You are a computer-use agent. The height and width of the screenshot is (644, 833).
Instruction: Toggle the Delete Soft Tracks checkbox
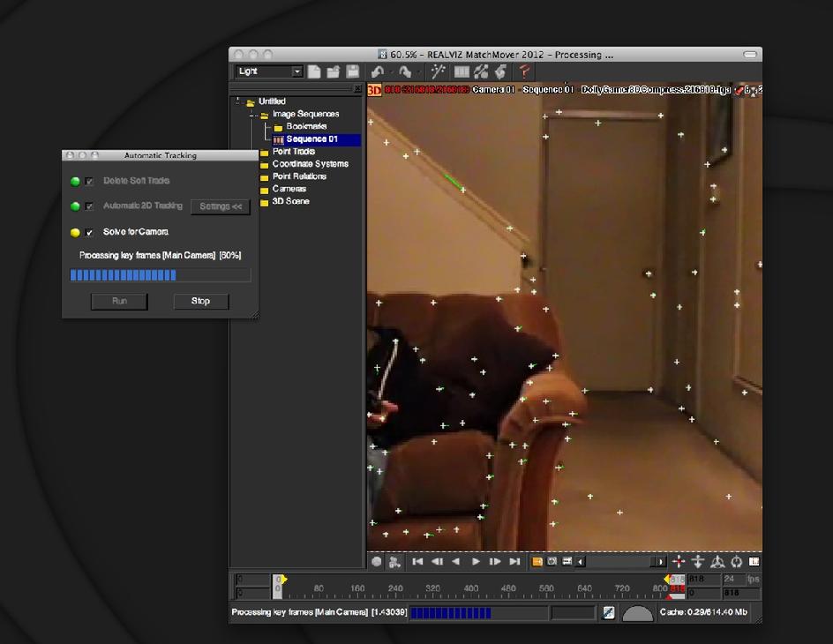pos(89,181)
